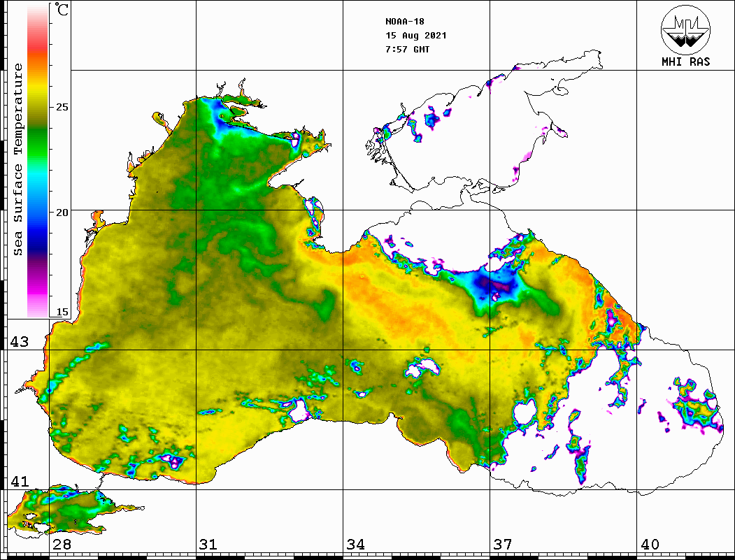Click the 'Sea Surface Temperature' vertical label
Viewport: 735px width, 560px height.
(17, 159)
